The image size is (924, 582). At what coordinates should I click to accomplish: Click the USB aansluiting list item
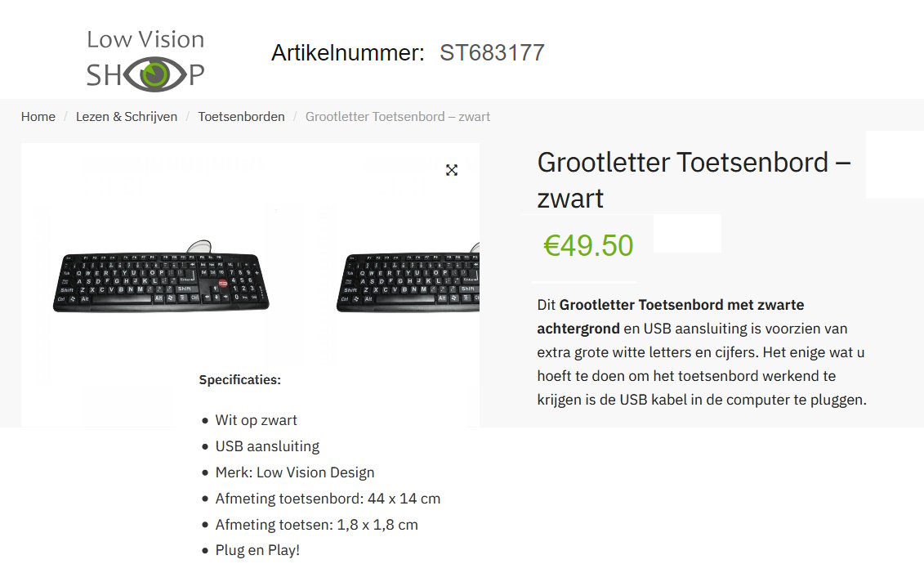coord(267,446)
